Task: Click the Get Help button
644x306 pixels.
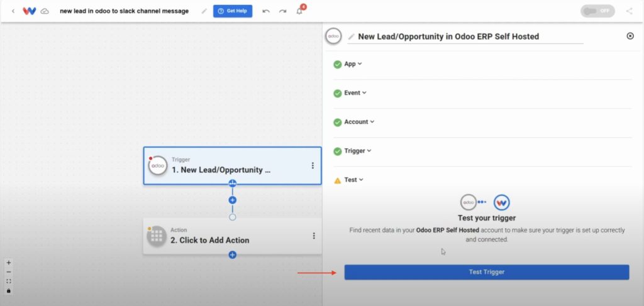Action: pos(233,11)
